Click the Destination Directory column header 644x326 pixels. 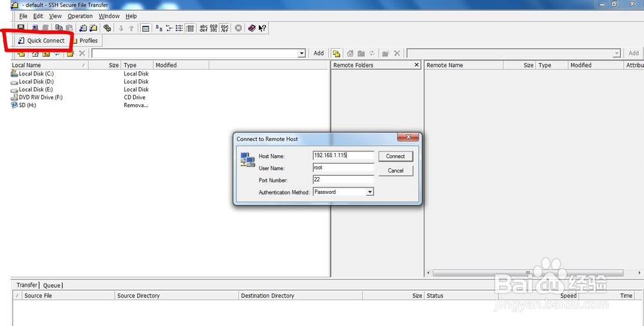coord(300,296)
